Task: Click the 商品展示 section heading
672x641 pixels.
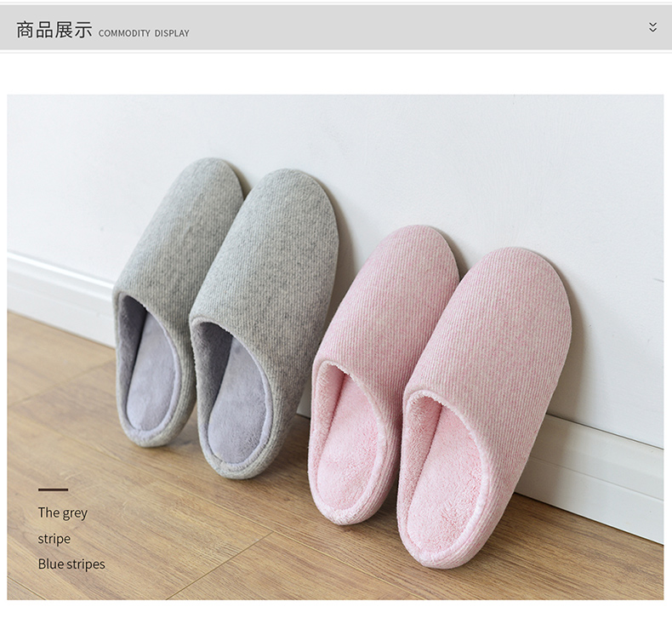Action: (54, 30)
